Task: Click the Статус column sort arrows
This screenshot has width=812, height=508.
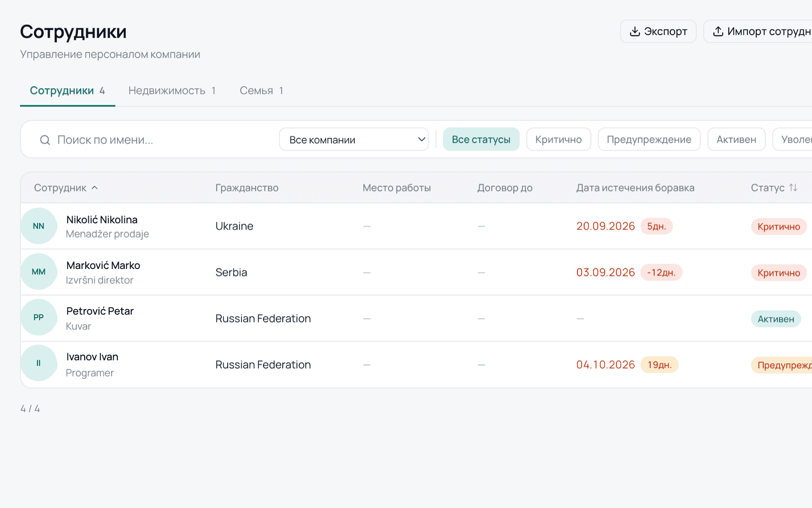Action: 793,188
